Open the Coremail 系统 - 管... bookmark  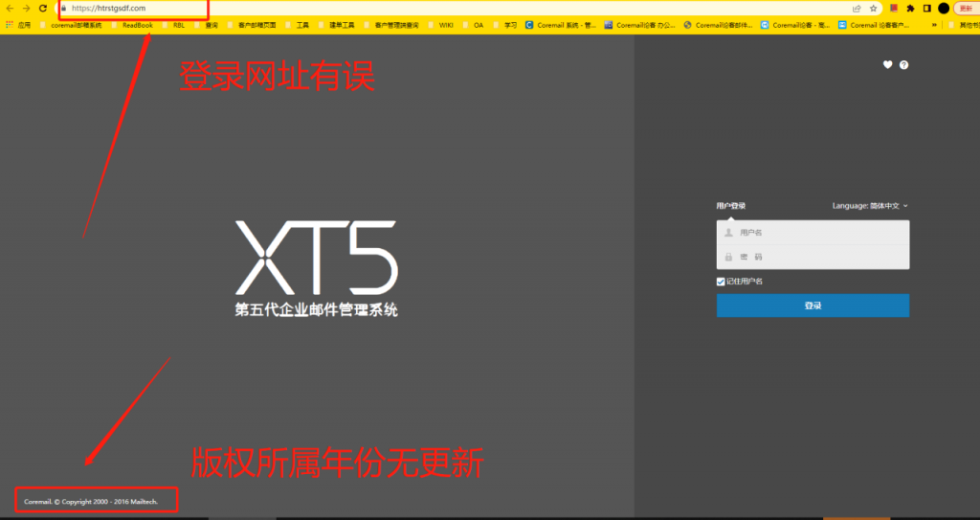click(561, 25)
